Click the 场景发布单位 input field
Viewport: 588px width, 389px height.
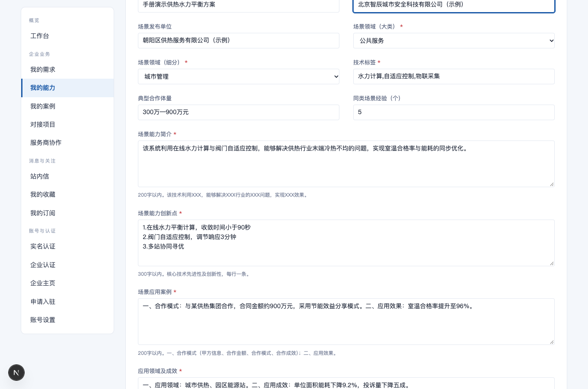point(239,41)
